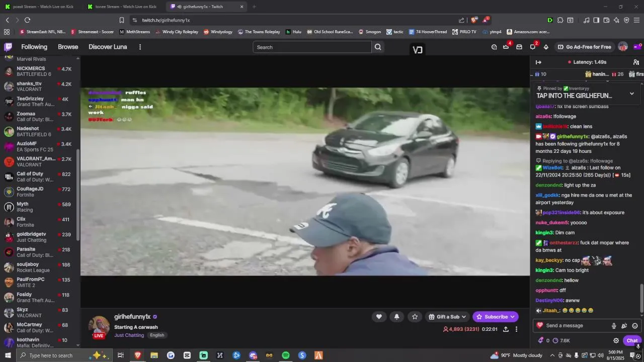644x362 pixels.
Task: Open a new browser tab
Action: [254, 7]
